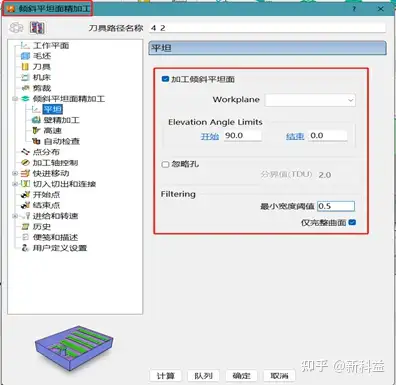Open 高速 page in tree
Screen dimensions: 396x385
(53, 131)
